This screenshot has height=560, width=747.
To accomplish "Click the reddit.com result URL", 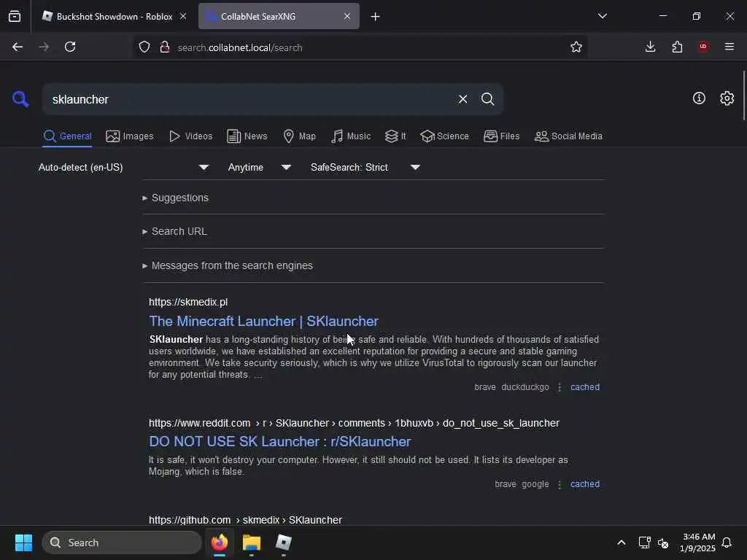I will point(354,423).
